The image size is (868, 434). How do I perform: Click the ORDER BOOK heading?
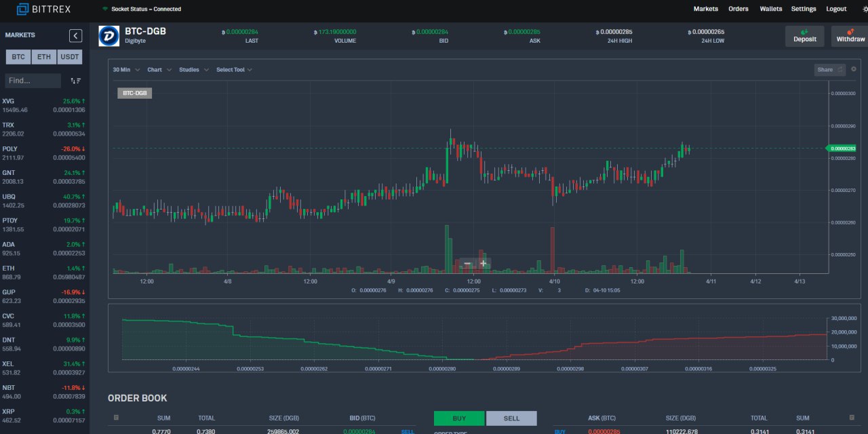(x=137, y=398)
